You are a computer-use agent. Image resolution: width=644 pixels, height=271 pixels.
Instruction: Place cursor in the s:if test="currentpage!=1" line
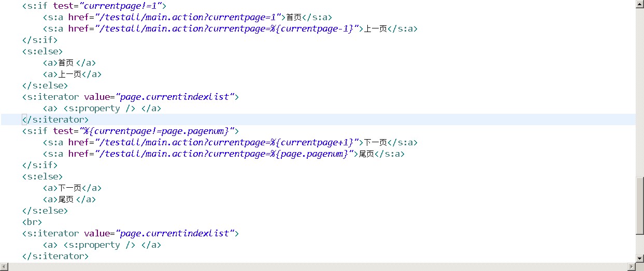coord(94,6)
